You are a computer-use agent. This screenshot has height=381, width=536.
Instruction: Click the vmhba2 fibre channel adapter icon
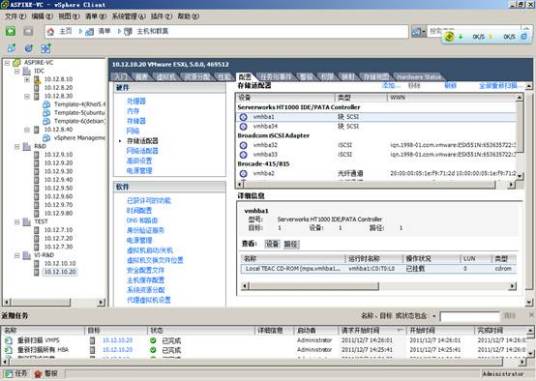click(x=243, y=174)
